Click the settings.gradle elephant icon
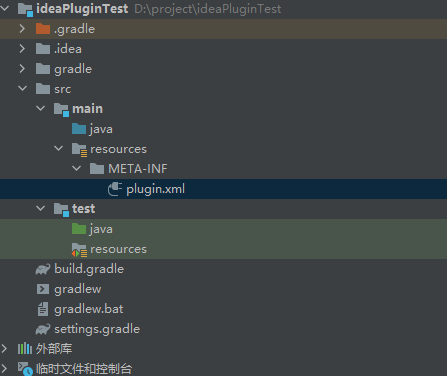 (43, 329)
